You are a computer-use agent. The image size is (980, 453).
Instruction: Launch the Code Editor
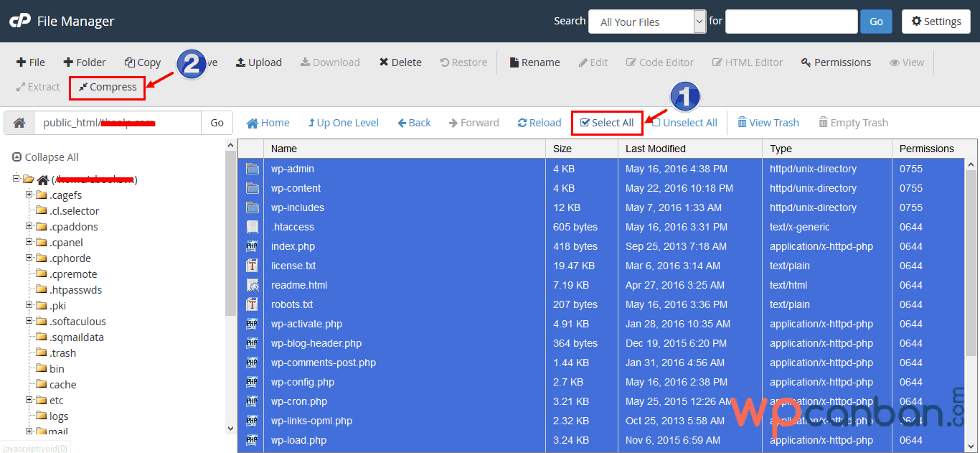point(660,62)
